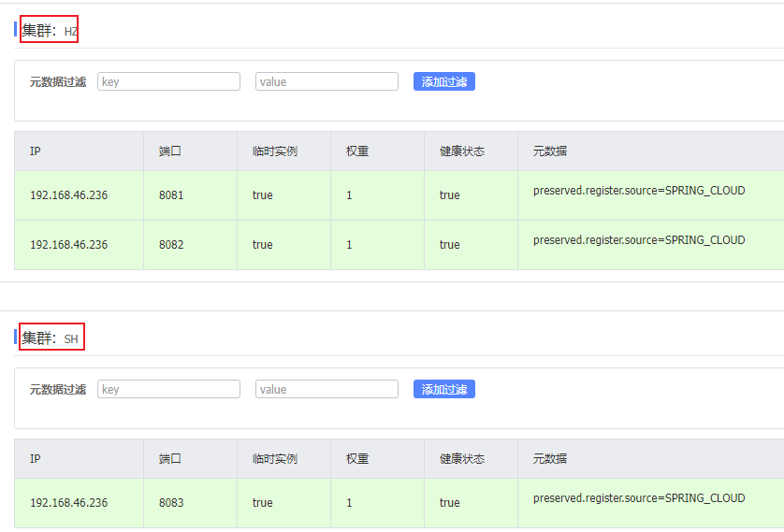
Task: Focus the value field in SH cluster filter
Action: pyautogui.click(x=327, y=389)
